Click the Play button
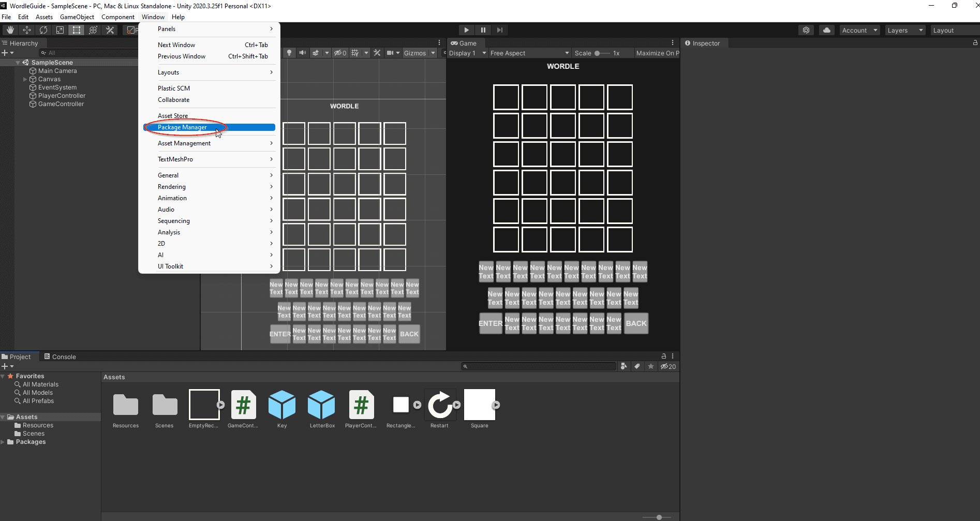 (x=466, y=30)
